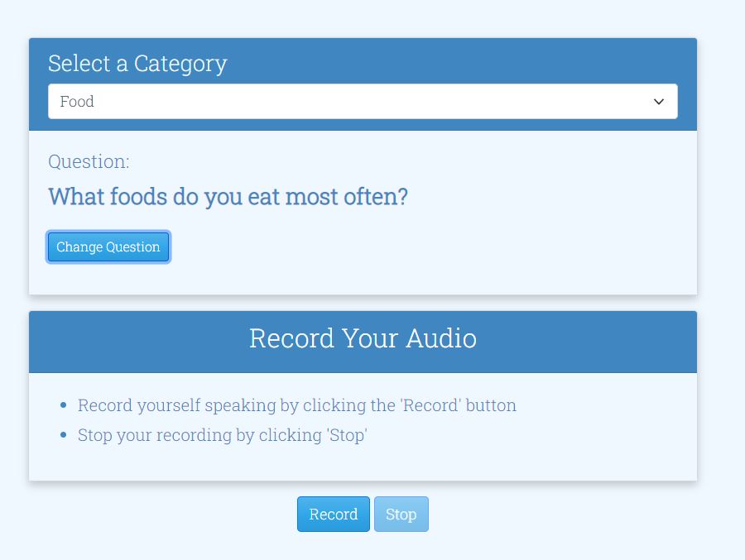This screenshot has height=560, width=745.
Task: Click the word 'Category' in the header
Action: [x=180, y=65]
